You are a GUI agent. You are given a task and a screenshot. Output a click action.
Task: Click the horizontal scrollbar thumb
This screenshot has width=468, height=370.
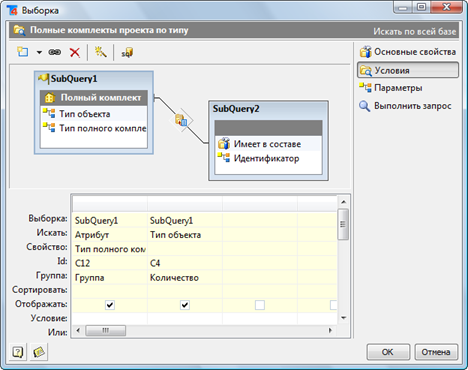pos(106,330)
